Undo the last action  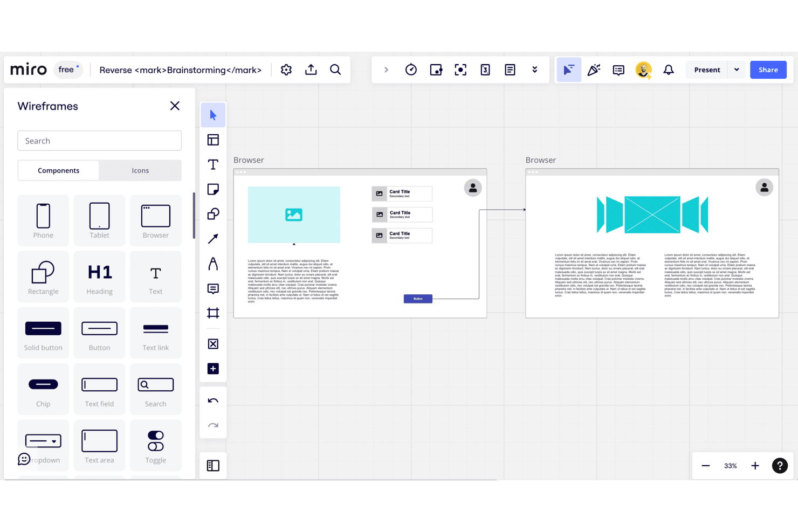pos(213,400)
